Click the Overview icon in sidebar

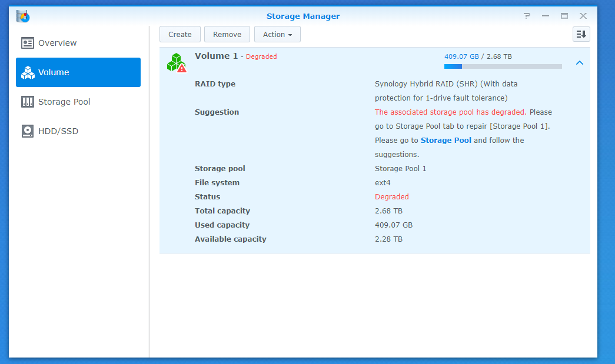click(28, 43)
